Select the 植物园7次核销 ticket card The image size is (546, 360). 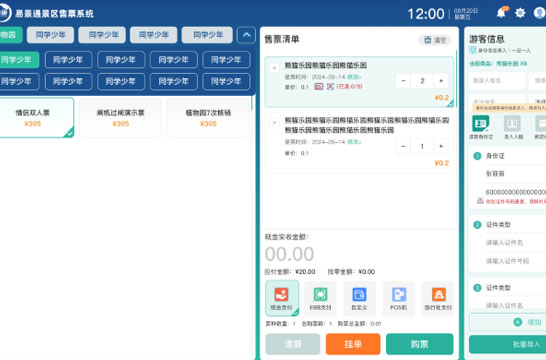coord(208,118)
